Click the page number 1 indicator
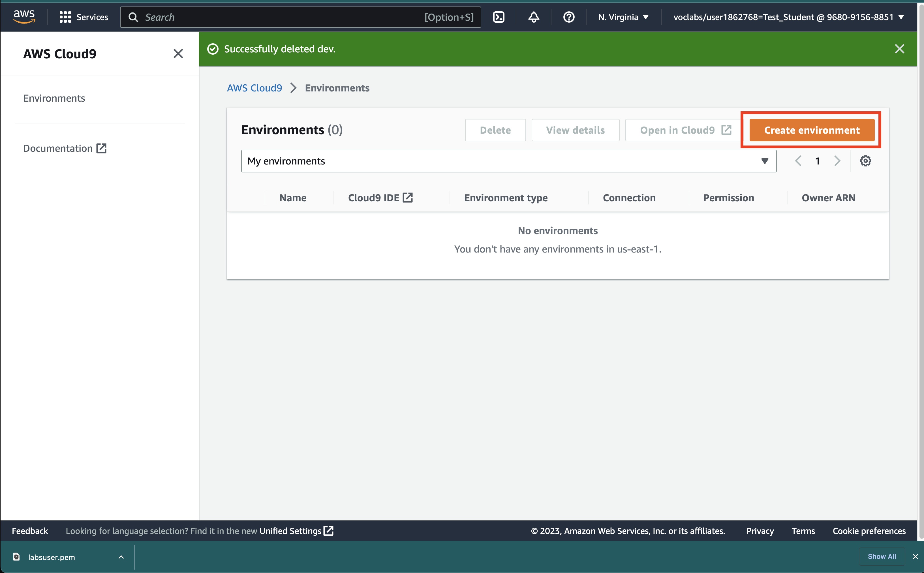The height and width of the screenshot is (573, 924). tap(818, 161)
